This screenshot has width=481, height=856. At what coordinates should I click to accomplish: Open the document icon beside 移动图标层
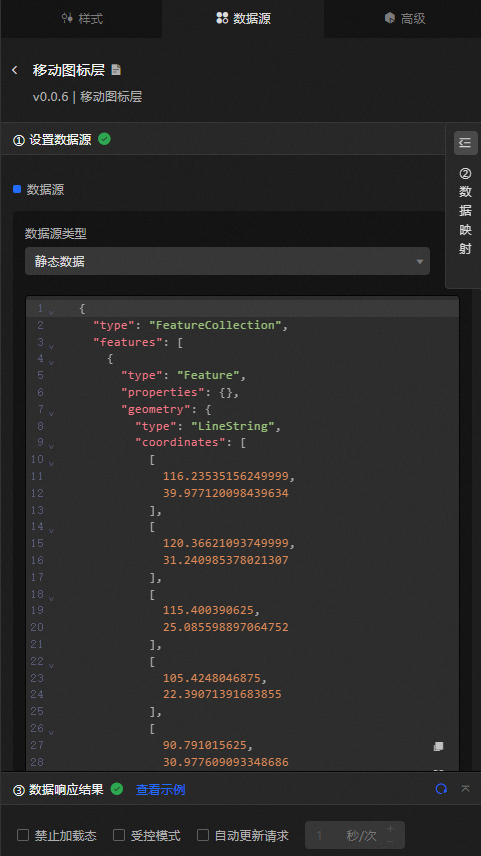click(116, 70)
